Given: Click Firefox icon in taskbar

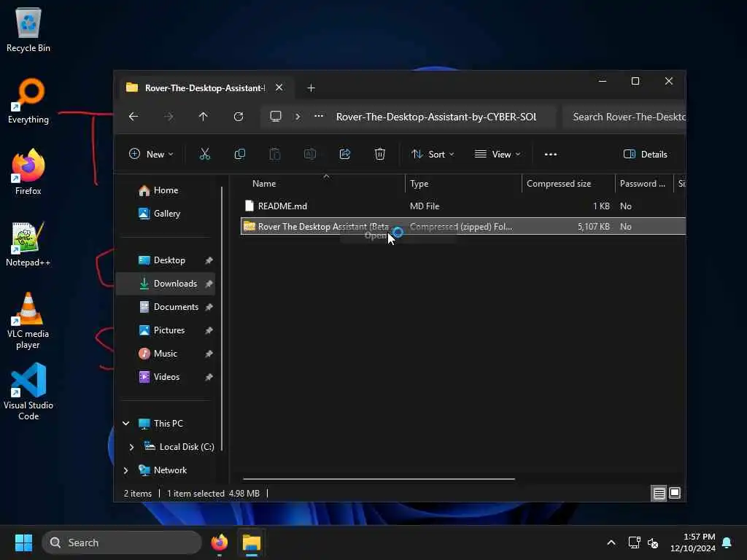Looking at the screenshot, I should [x=219, y=542].
